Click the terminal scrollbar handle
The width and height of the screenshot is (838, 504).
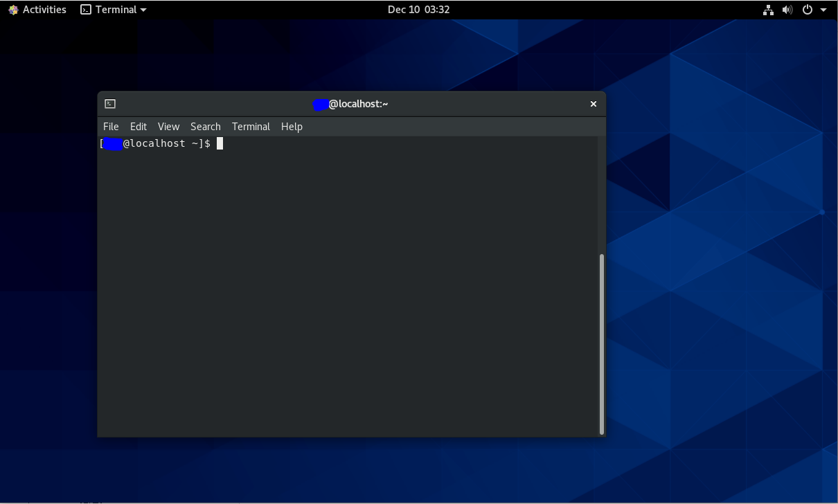click(x=602, y=344)
